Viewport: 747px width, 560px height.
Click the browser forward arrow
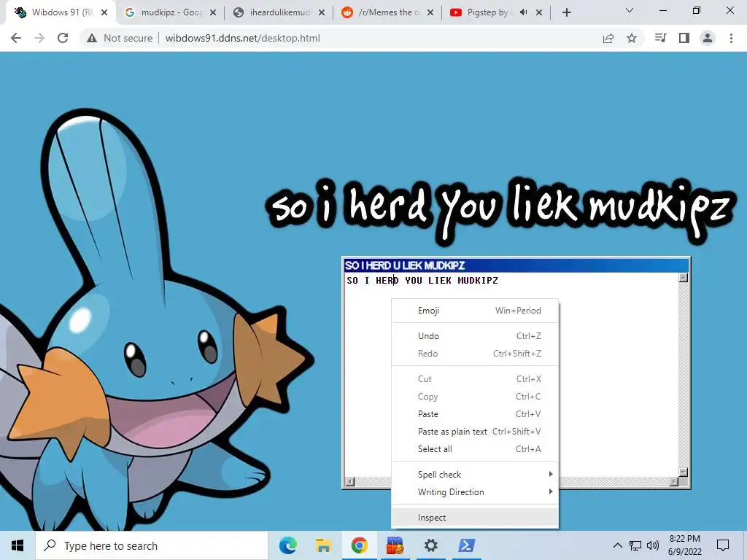39,38
